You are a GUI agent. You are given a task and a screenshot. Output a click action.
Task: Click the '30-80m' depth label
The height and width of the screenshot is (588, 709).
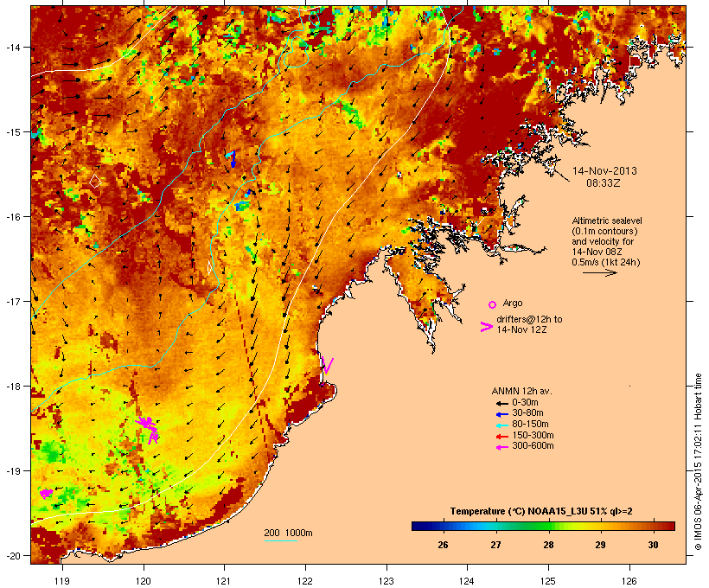pyautogui.click(x=527, y=413)
